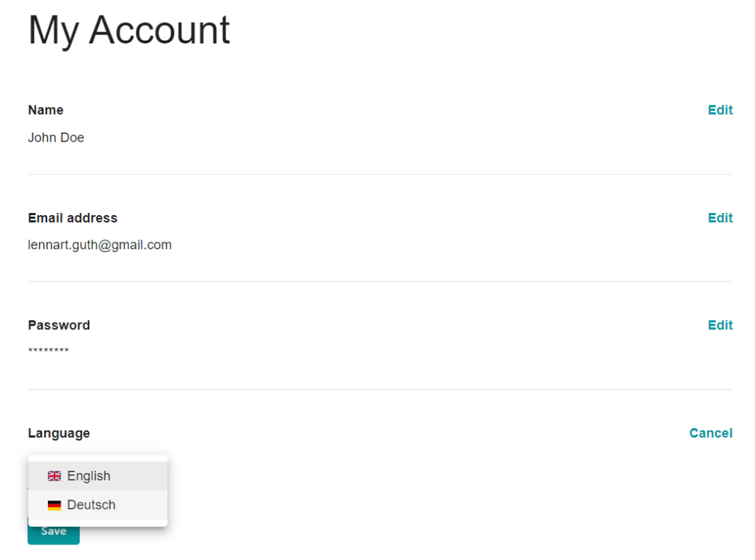Click the German flag icon
This screenshot has width=755, height=560.
click(55, 505)
